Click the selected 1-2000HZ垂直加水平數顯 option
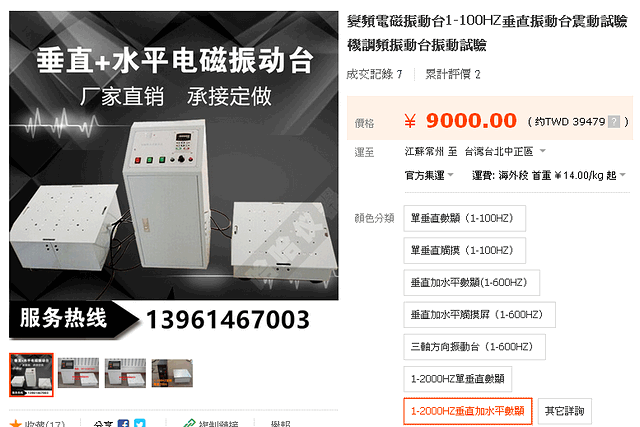The width and height of the screenshot is (640, 427). pyautogui.click(x=468, y=411)
